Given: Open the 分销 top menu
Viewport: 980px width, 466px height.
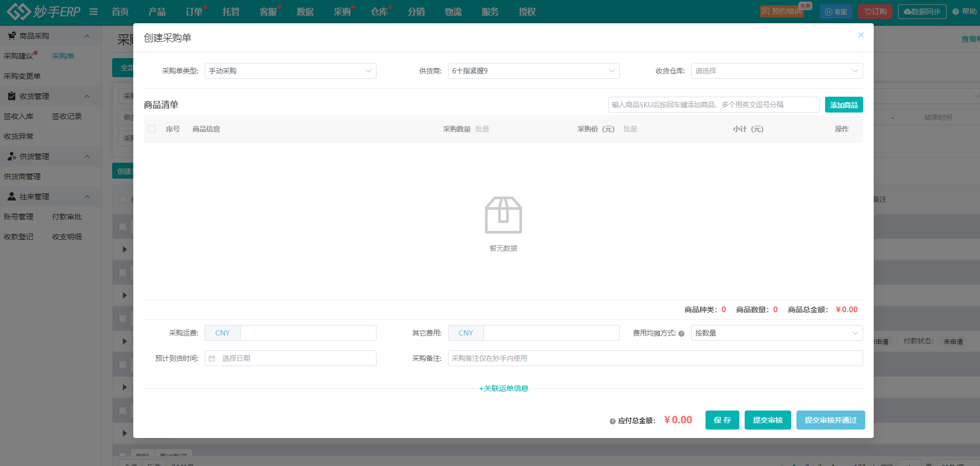Looking at the screenshot, I should [416, 12].
